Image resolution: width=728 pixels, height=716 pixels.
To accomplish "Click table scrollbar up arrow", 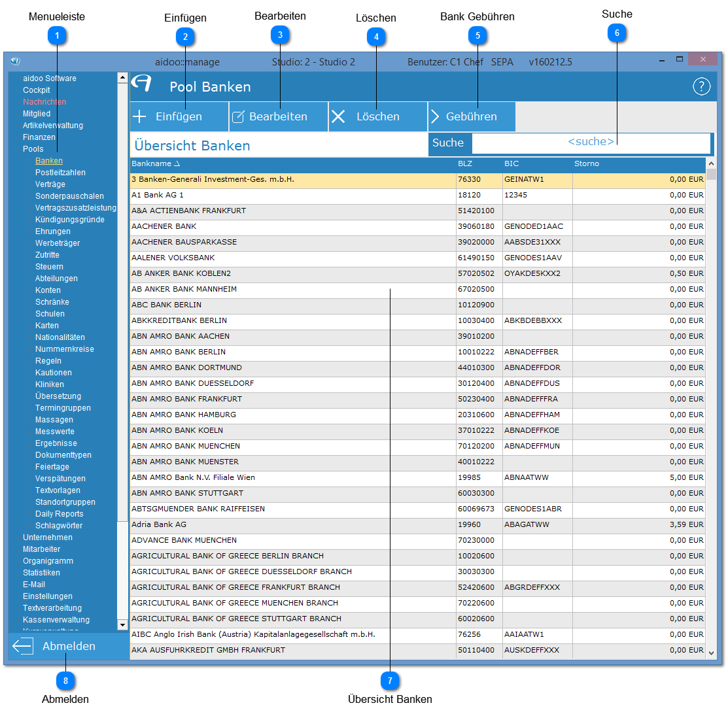I will (x=711, y=163).
